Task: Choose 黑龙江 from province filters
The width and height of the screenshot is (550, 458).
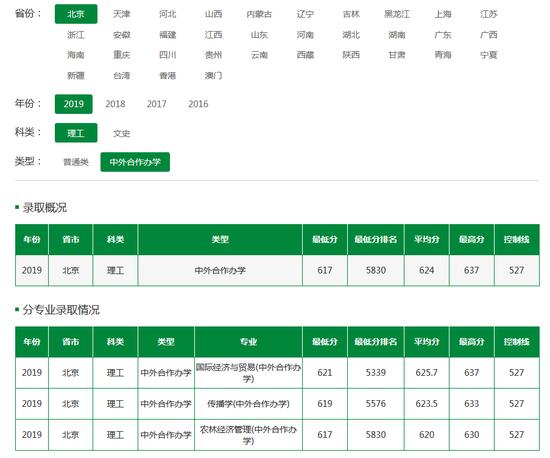Action: [397, 14]
